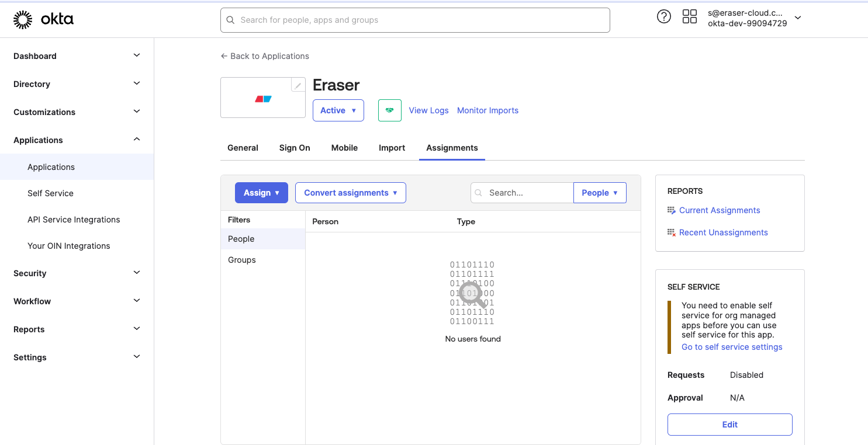Screen dimensions: 868x445
Task: Open the Assign dropdown button
Action: [x=261, y=193]
